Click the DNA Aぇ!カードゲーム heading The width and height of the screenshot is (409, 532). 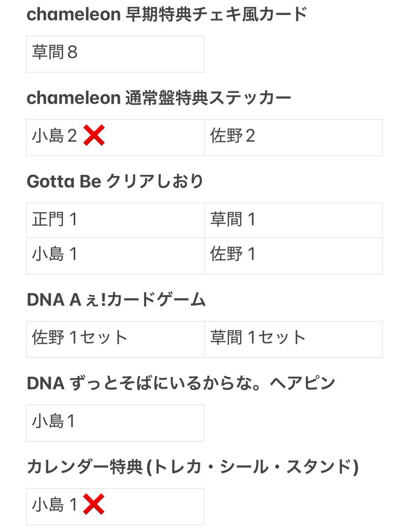click(x=117, y=300)
